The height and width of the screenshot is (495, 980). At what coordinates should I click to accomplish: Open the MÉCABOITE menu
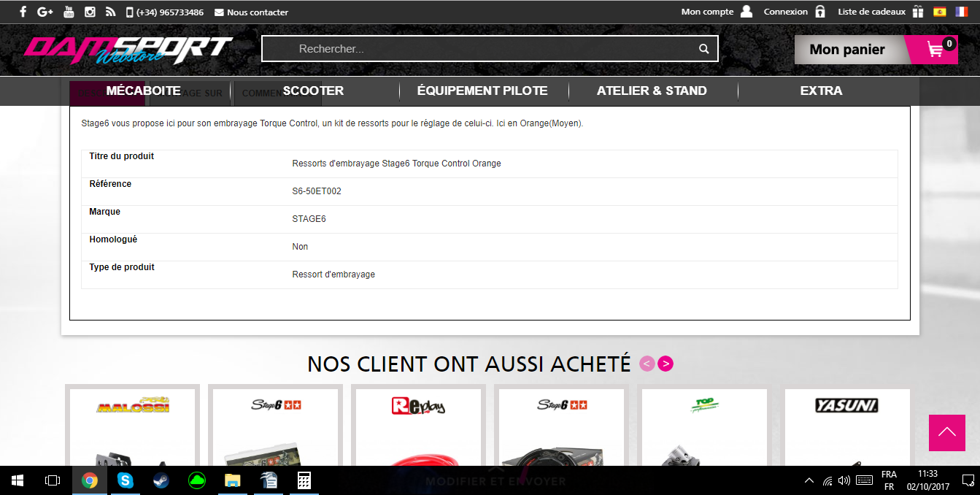(x=143, y=91)
